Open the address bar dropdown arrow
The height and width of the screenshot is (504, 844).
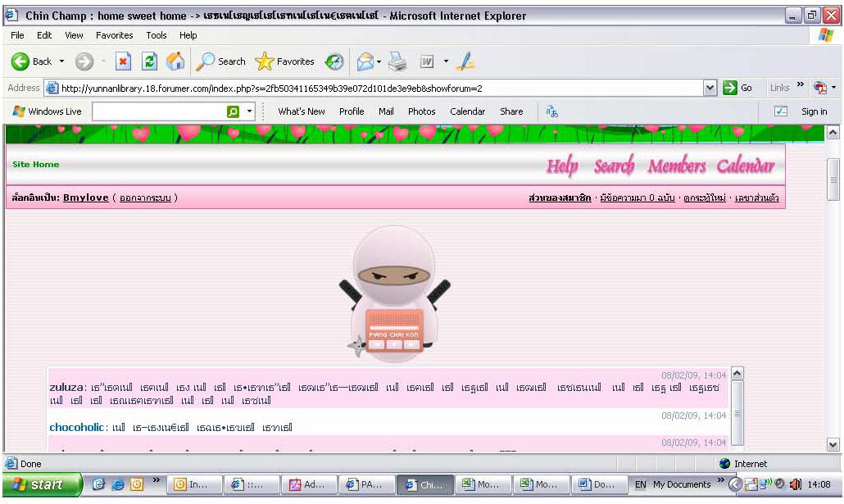point(710,88)
